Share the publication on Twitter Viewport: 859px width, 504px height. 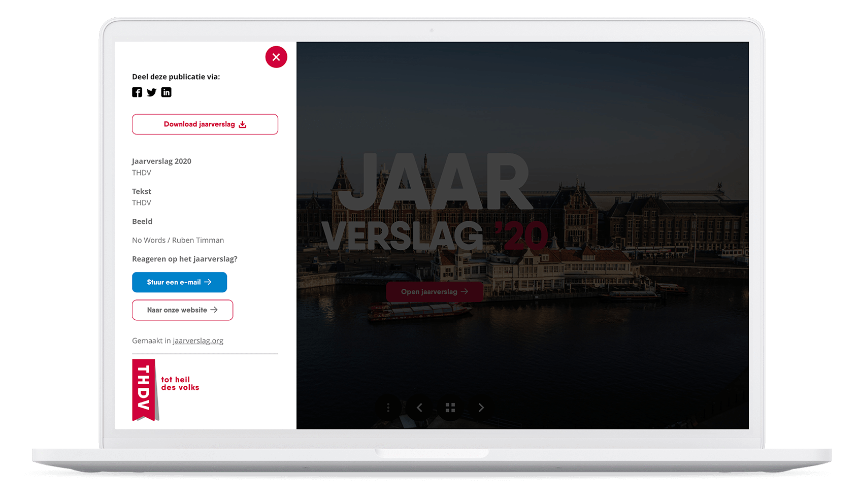(x=151, y=92)
